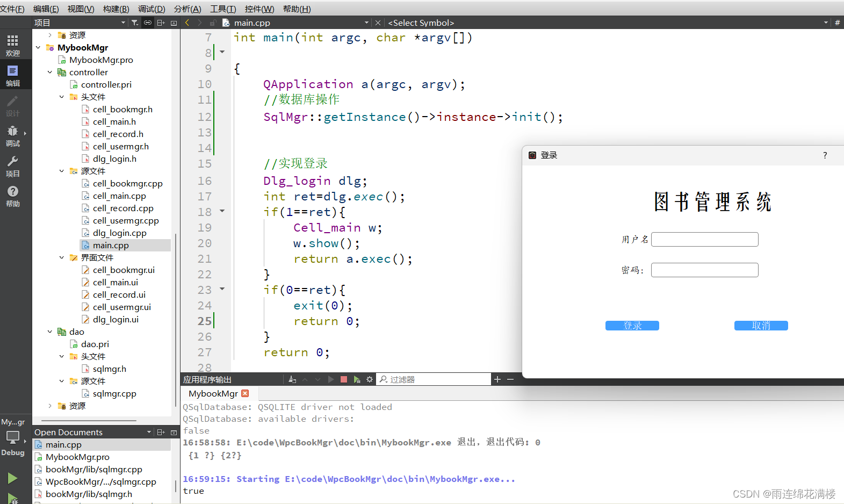This screenshot has width=844, height=504.
Task: Open the 欢迎 welcome mode
Action: 13,46
